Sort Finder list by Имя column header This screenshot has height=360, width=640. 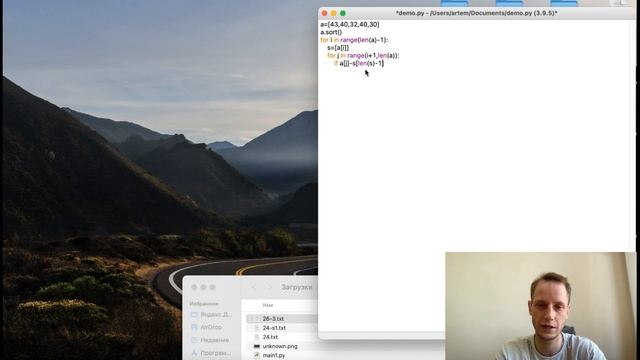click(x=268, y=305)
